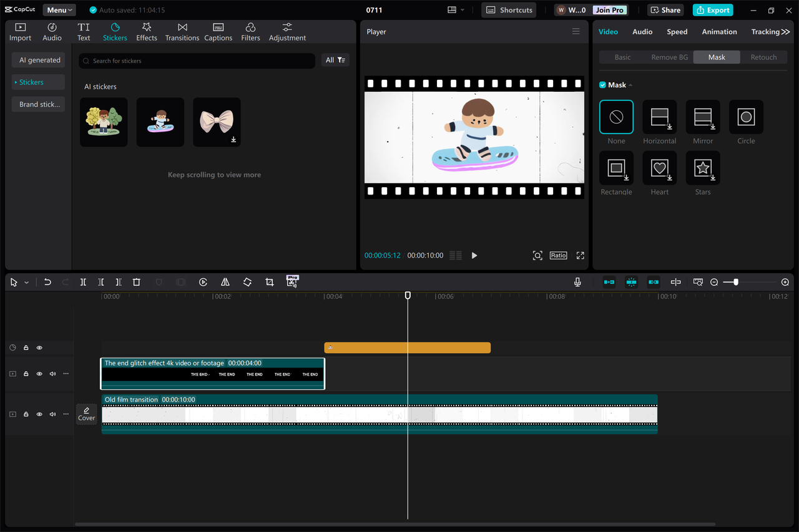Switch to the Remove BG tab
The image size is (799, 532).
click(669, 57)
